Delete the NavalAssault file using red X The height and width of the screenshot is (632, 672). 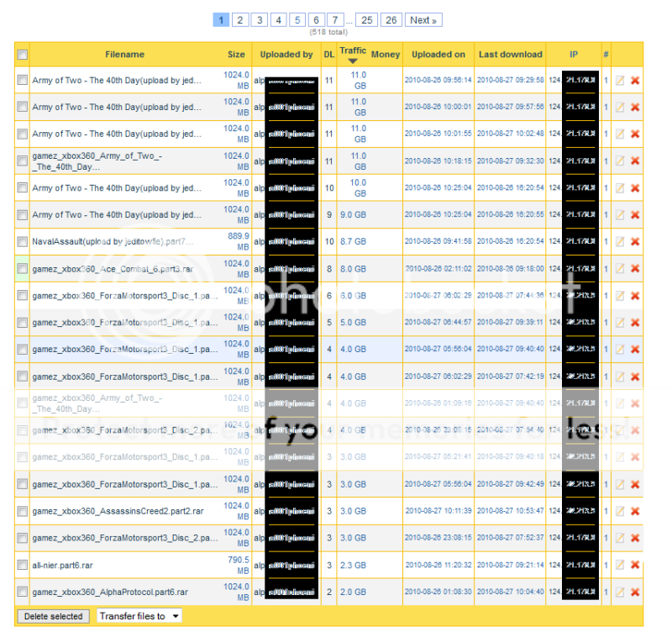(635, 242)
